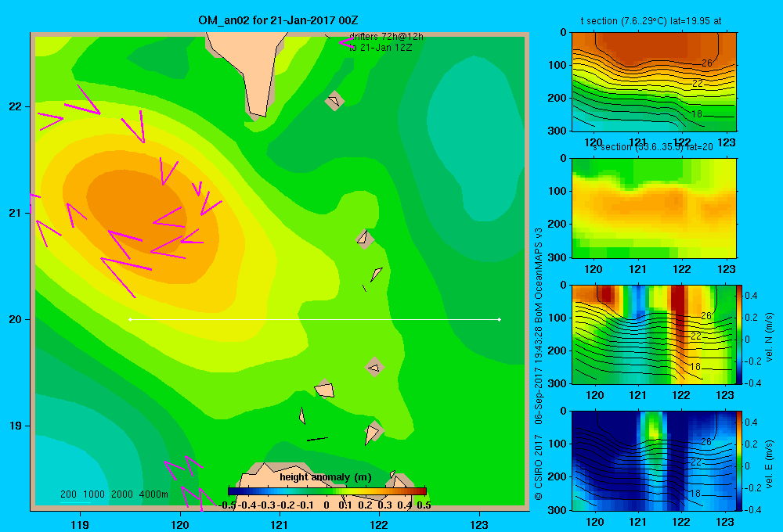Click depth label 300 on salinity section
The width and height of the screenshot is (783, 532).
pyautogui.click(x=557, y=257)
